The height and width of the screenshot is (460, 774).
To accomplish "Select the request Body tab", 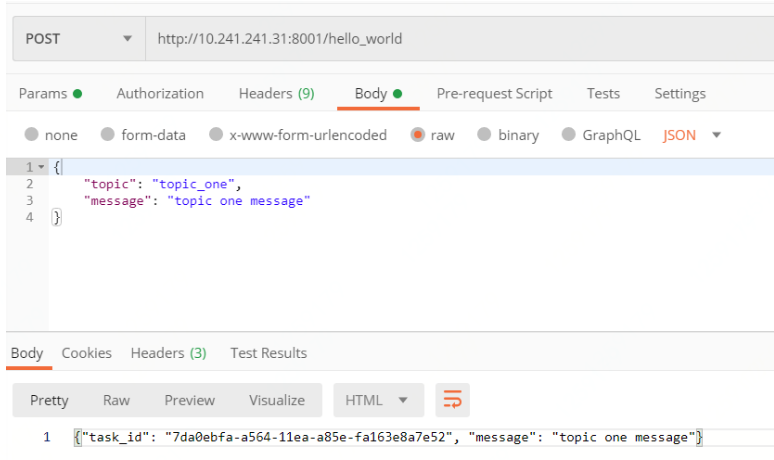I will point(378,93).
